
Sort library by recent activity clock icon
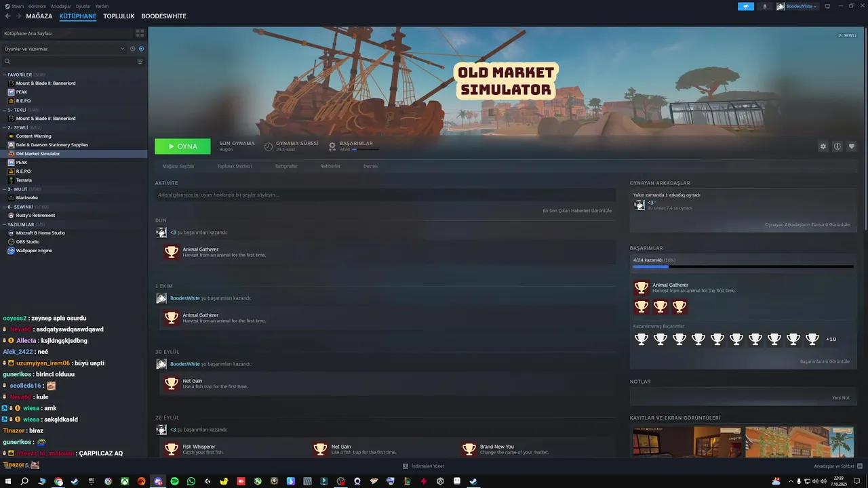tap(132, 49)
